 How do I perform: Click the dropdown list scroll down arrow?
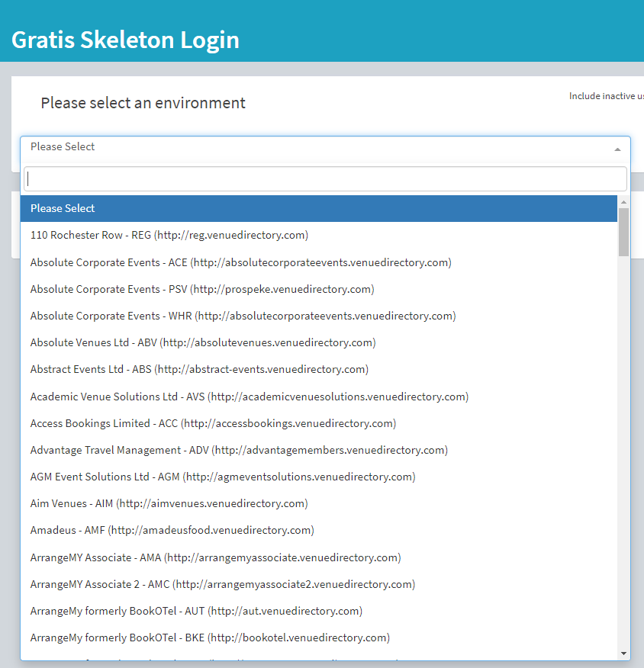(623, 653)
